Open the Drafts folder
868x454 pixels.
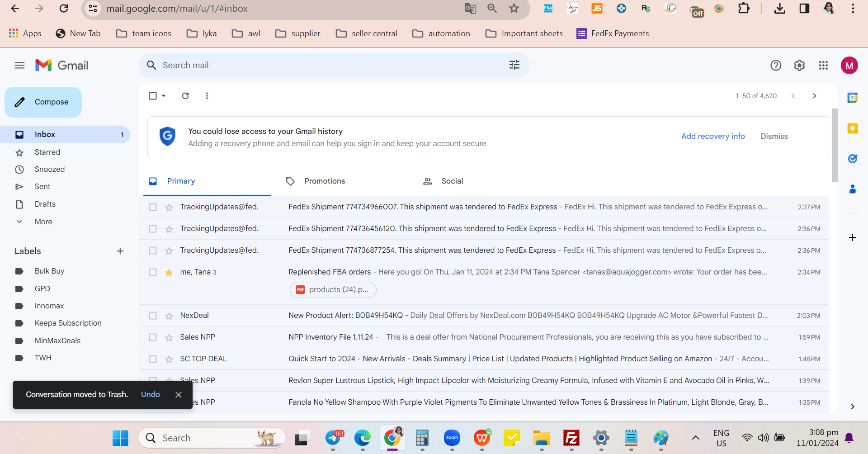(45, 204)
